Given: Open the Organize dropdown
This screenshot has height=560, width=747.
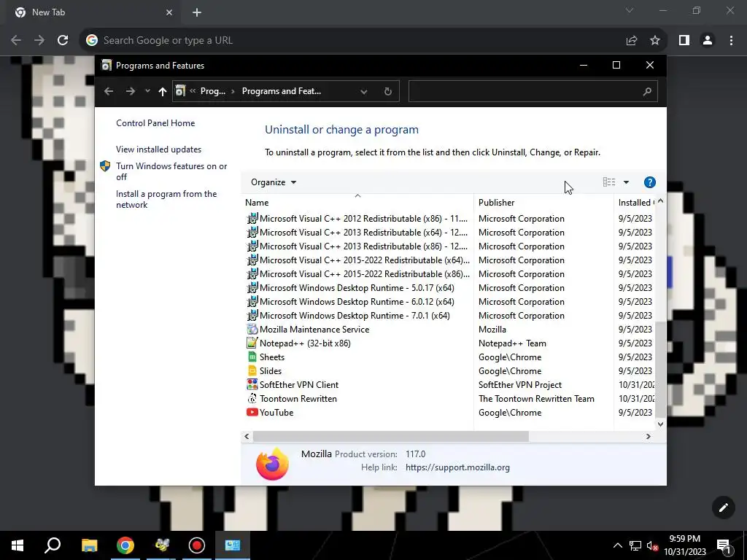Looking at the screenshot, I should (274, 182).
